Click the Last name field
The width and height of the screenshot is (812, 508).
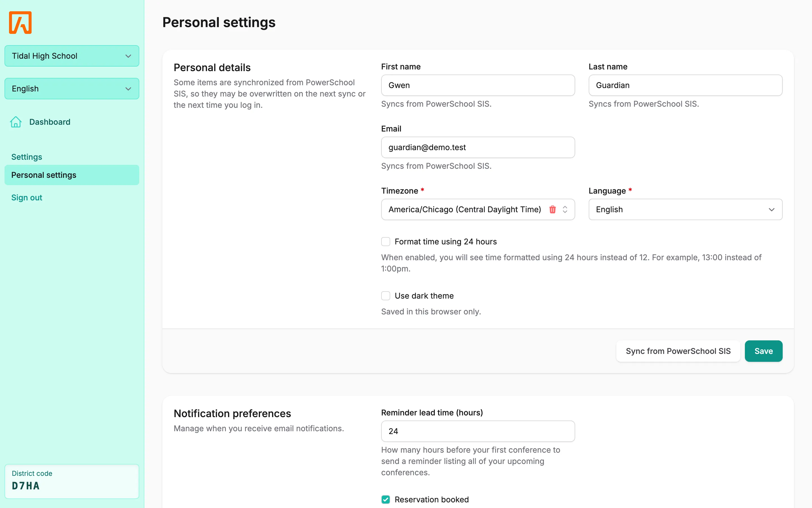(x=685, y=85)
